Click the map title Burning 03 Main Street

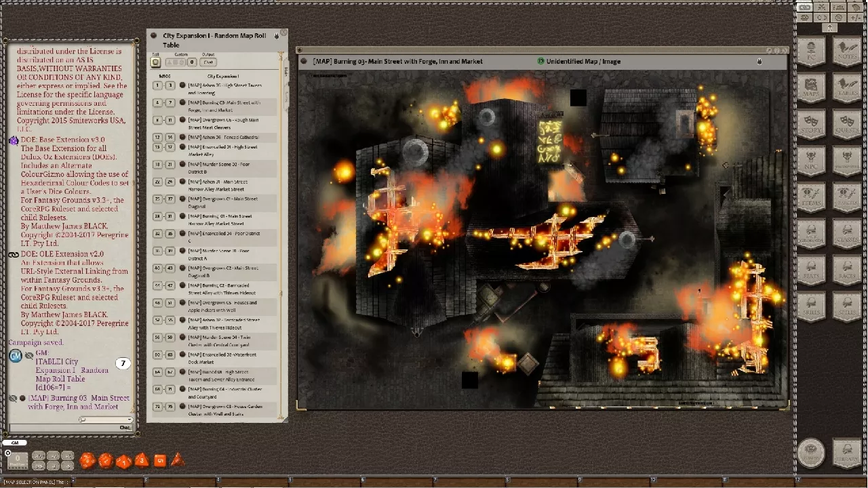(397, 61)
